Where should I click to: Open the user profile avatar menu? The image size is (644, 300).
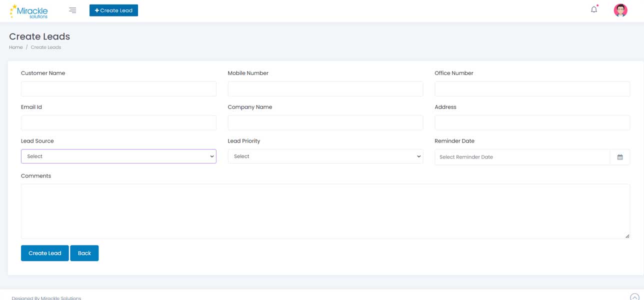click(x=620, y=10)
